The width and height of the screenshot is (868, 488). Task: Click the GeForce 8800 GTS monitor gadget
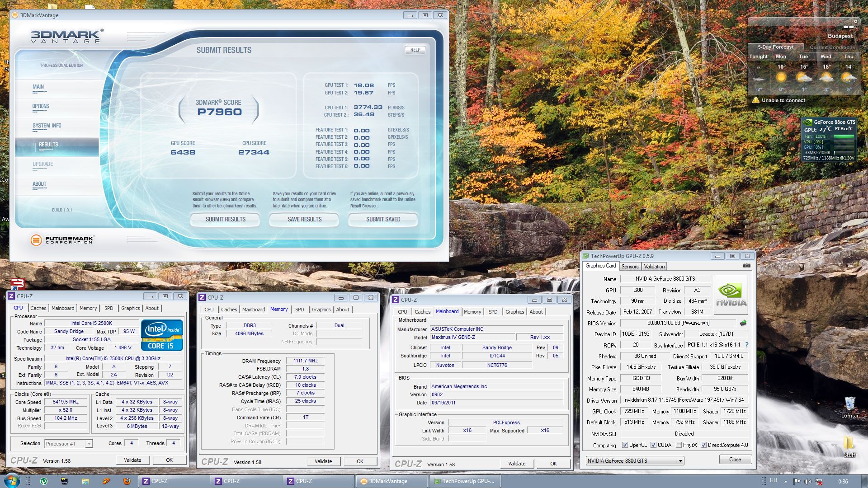coord(829,140)
